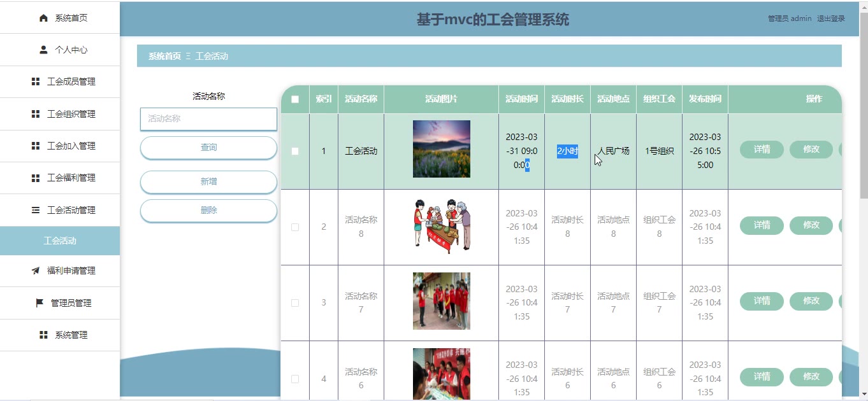The image size is (868, 401).
Task: Check the checkbox for row 3 活动名称7
Action: pos(295,303)
